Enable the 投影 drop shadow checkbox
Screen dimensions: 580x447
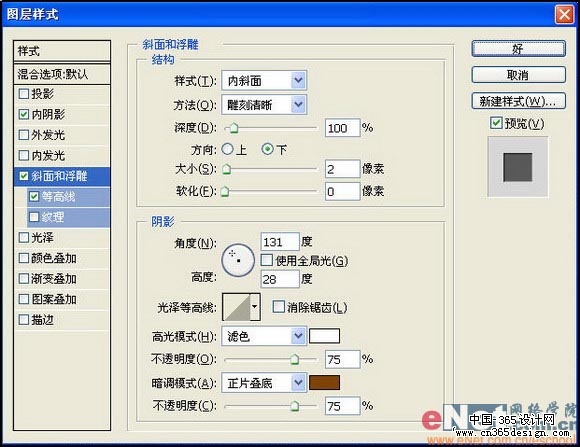click(x=23, y=94)
